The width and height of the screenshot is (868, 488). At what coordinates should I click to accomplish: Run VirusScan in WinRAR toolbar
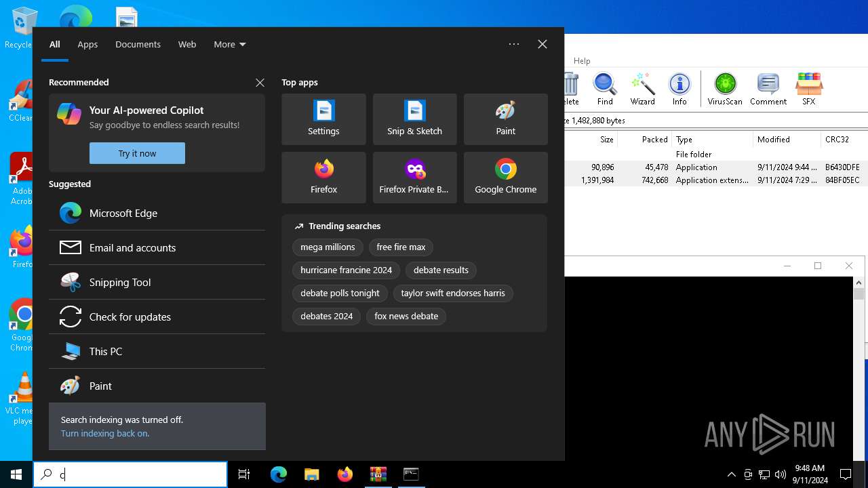725,89
